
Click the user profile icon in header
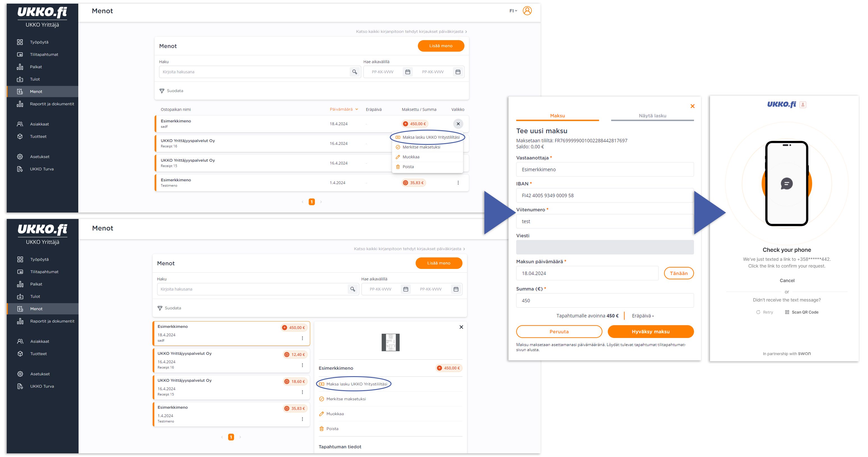click(x=527, y=11)
